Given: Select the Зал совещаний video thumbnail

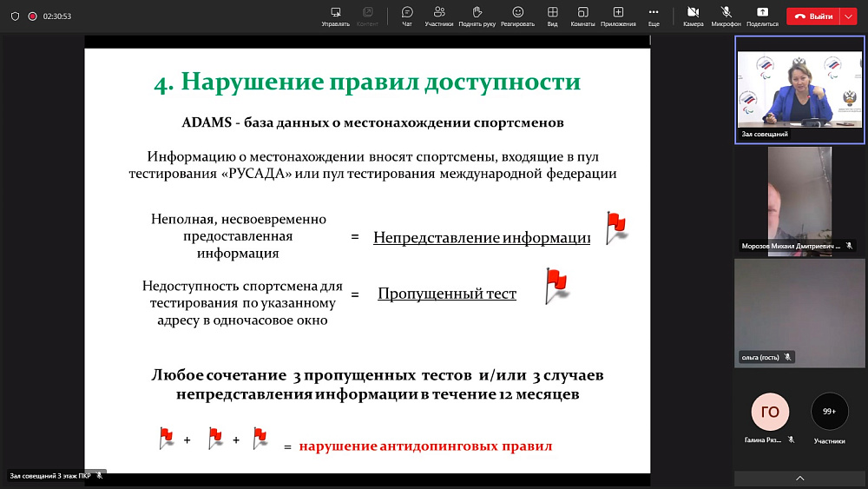Looking at the screenshot, I should 799,89.
